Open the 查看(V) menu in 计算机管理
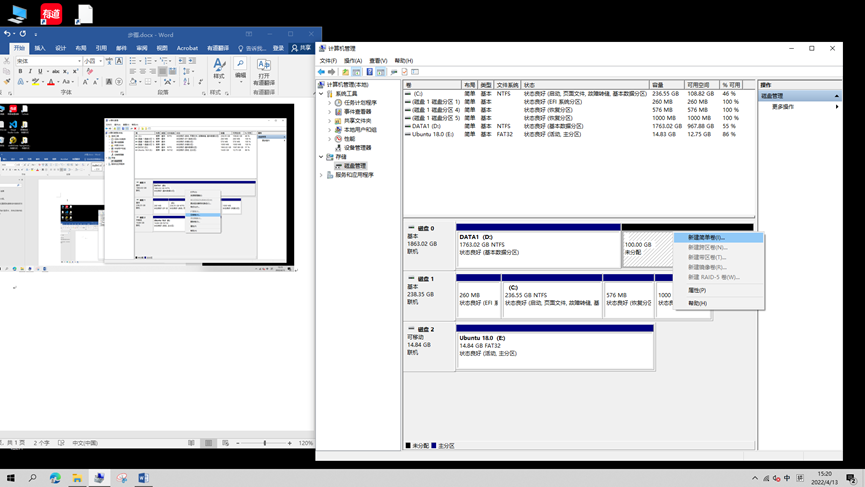The image size is (865, 487). [x=378, y=61]
